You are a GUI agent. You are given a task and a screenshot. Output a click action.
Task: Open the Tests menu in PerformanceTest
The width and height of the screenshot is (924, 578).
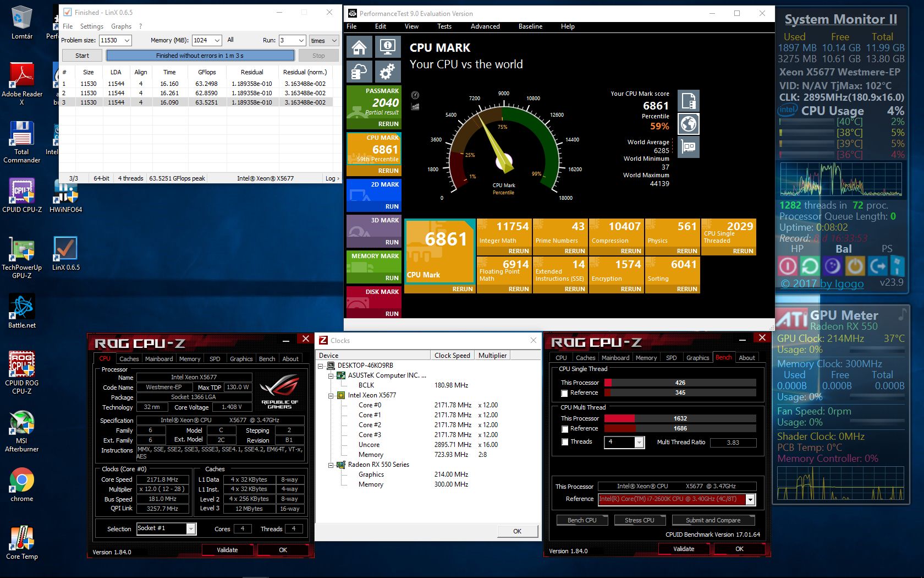tap(444, 26)
